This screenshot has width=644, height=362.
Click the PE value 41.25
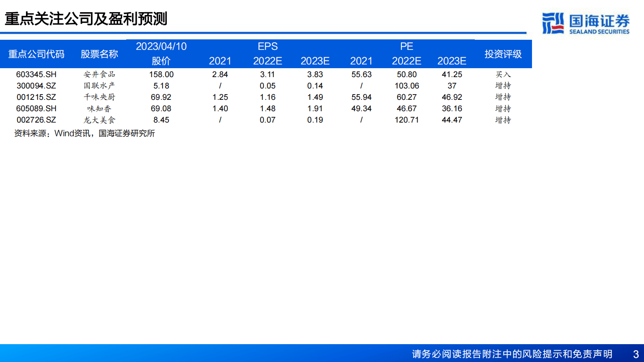pyautogui.click(x=452, y=74)
